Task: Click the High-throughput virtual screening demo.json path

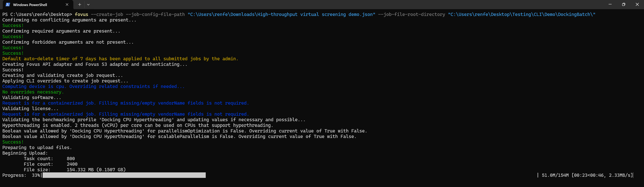Action: tap(281, 14)
